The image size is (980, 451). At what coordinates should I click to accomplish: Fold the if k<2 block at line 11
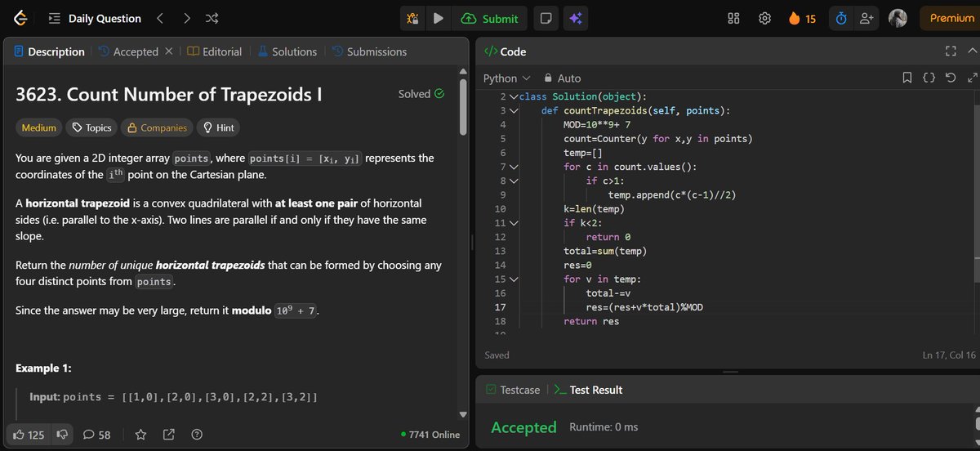click(513, 223)
